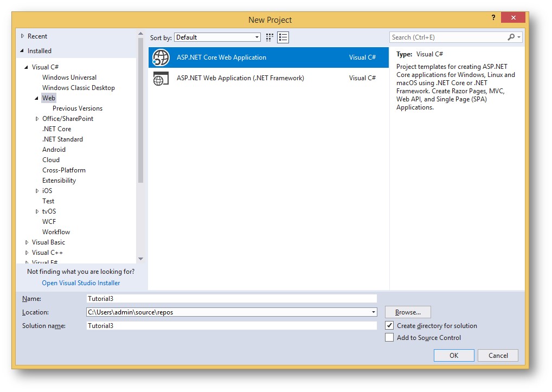
Task: Open Visual Studio Installer link
Action: pyautogui.click(x=81, y=282)
